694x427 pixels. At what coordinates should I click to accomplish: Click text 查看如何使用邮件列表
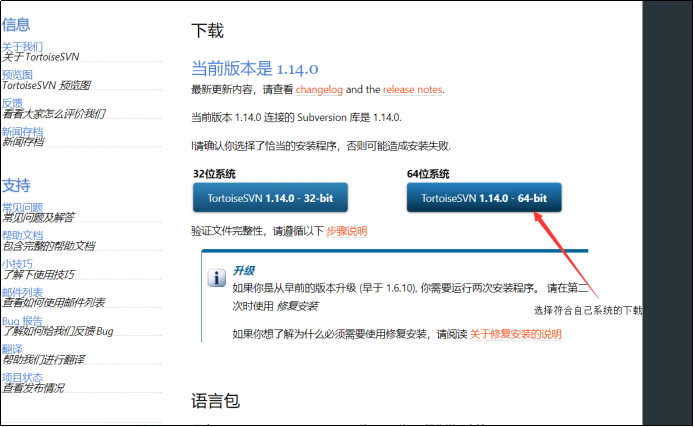coord(54,303)
